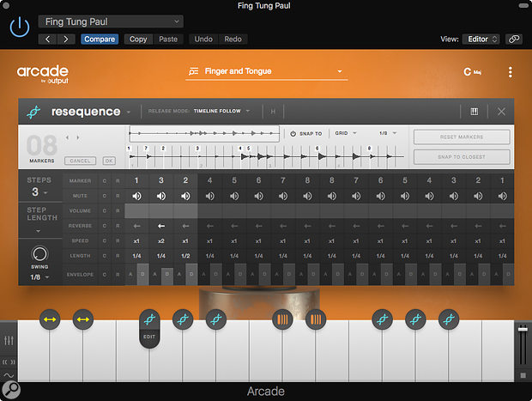Image resolution: width=532 pixels, height=401 pixels.
Task: Mute step one speaker icon
Action: (136, 196)
